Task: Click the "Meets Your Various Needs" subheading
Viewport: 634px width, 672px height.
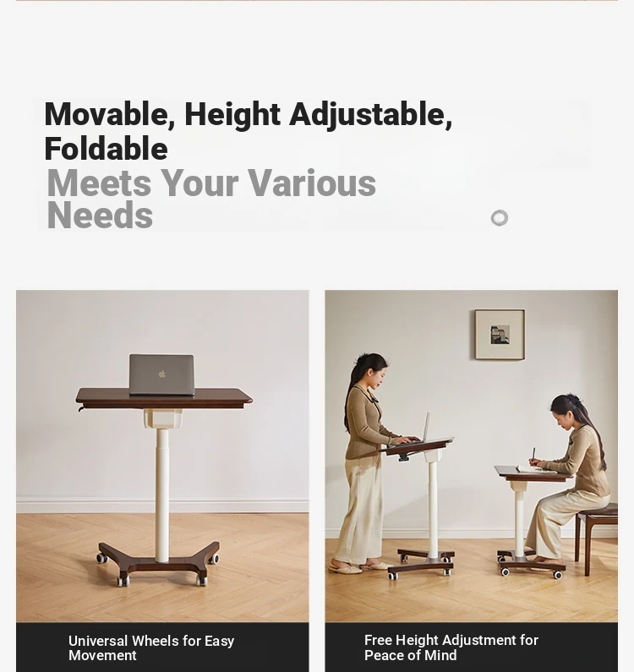Action: click(210, 199)
